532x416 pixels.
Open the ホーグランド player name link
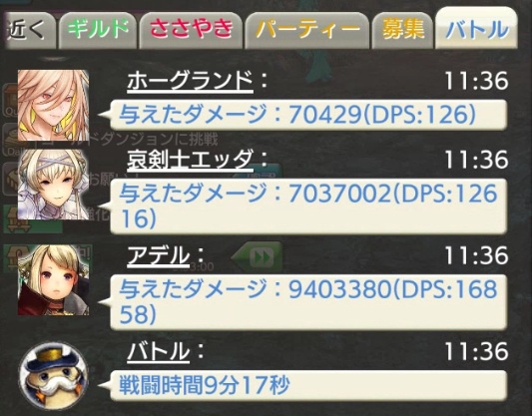(190, 82)
